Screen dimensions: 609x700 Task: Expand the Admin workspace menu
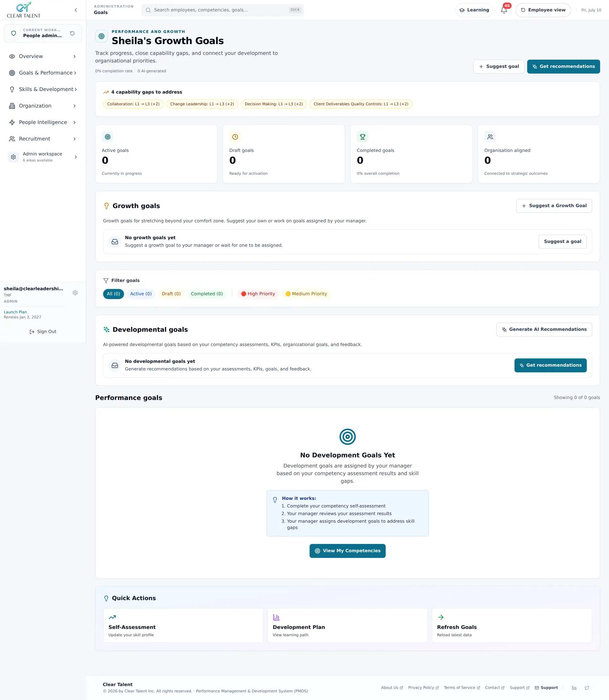(43, 157)
